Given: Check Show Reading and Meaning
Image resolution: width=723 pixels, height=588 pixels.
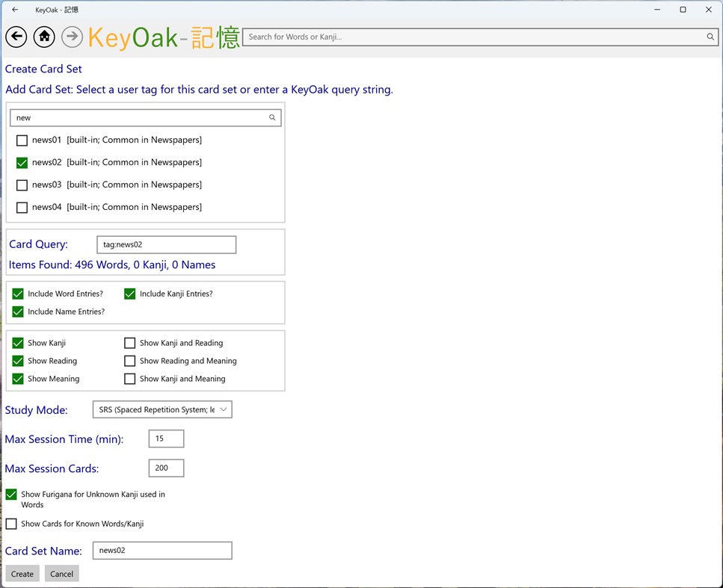Looking at the screenshot, I should point(129,360).
